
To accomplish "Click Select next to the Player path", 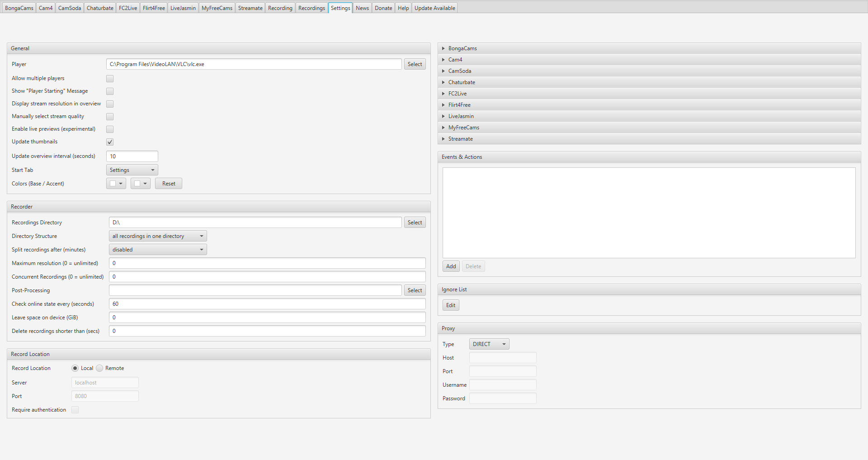I will tap(415, 64).
